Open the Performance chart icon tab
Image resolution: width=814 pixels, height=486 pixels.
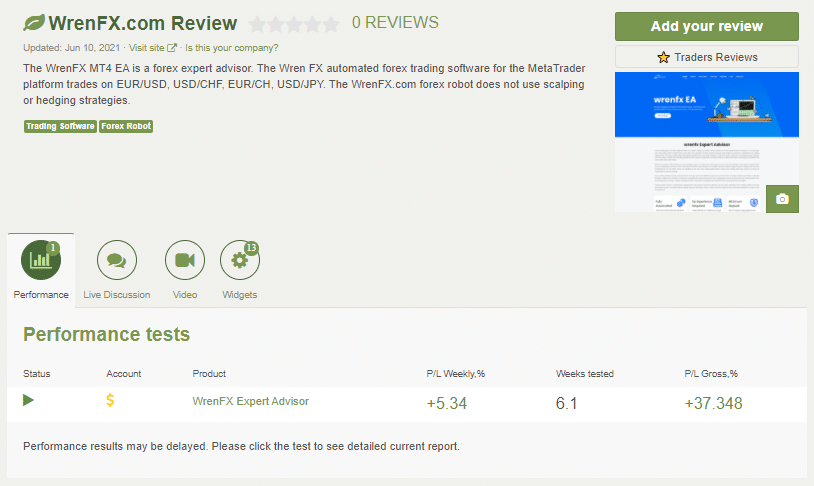click(x=41, y=260)
